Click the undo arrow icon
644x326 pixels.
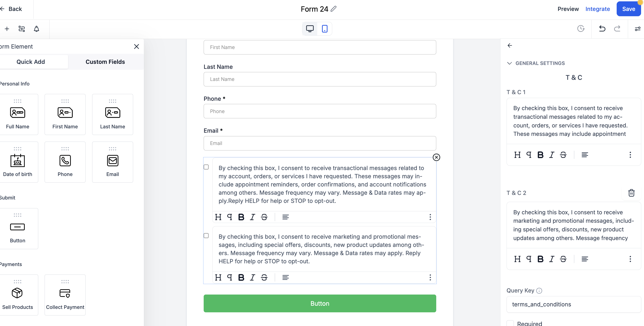(x=602, y=28)
